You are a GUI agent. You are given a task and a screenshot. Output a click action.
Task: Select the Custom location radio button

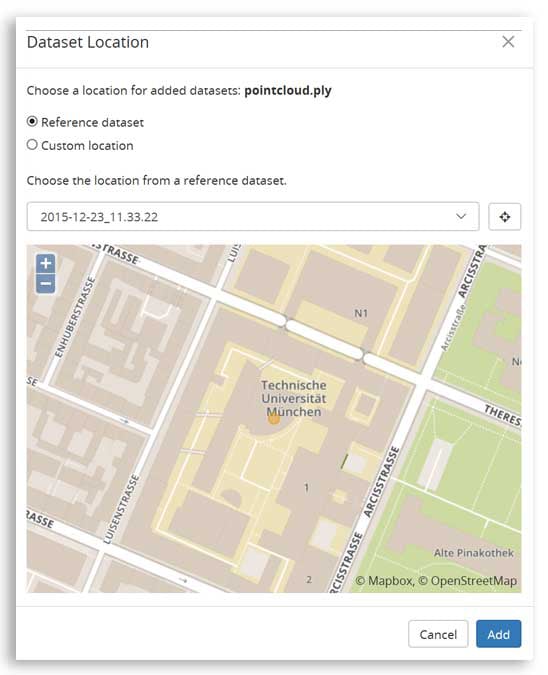(x=32, y=145)
